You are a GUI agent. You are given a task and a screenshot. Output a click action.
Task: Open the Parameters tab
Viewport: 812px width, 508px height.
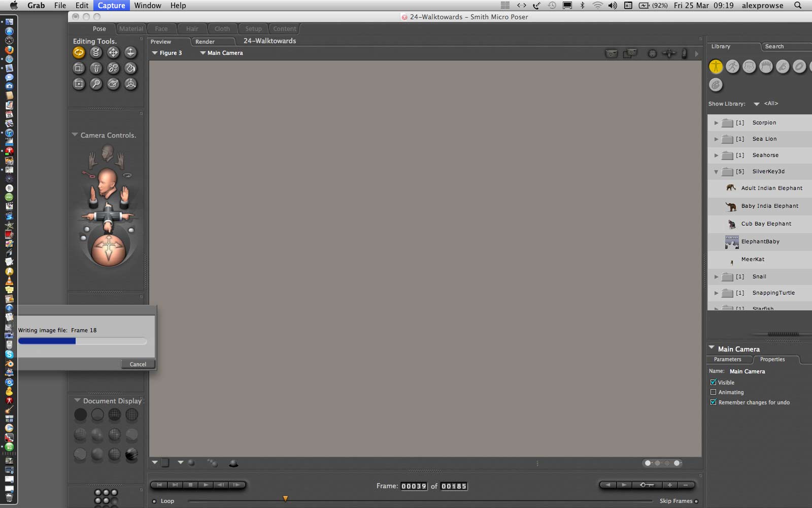[728, 360]
